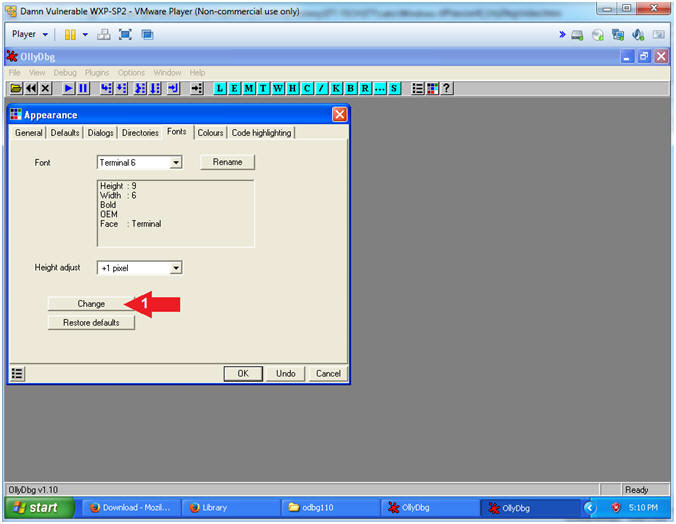Switch to the General tab
The width and height of the screenshot is (676, 524).
(x=28, y=133)
